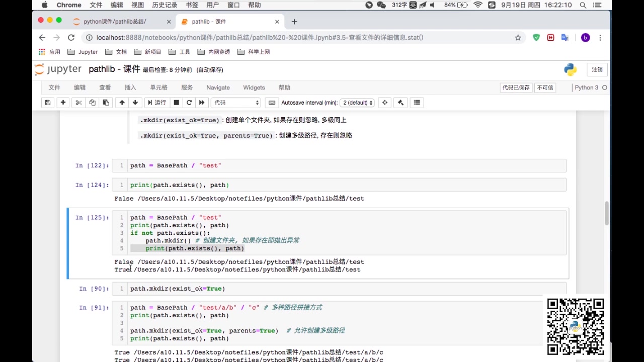644x362 pixels.
Task: Open macOS Spotlight search icon
Action: [x=583, y=5]
